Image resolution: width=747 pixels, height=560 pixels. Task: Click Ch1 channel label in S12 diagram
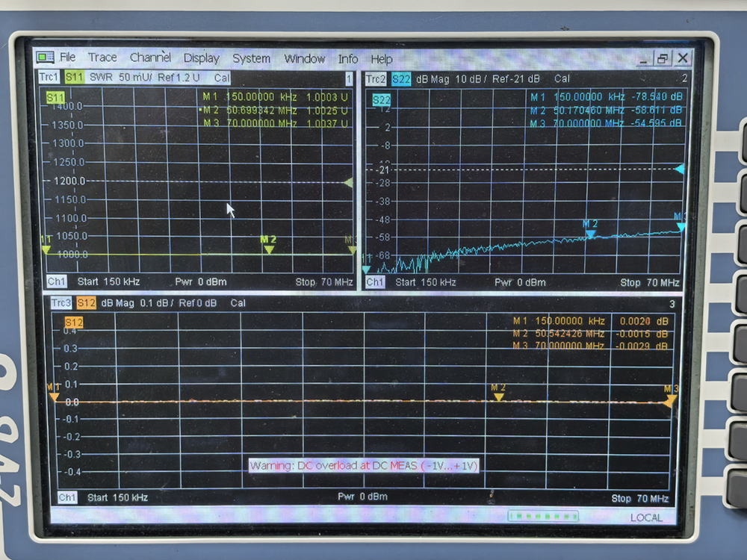pyautogui.click(x=67, y=497)
